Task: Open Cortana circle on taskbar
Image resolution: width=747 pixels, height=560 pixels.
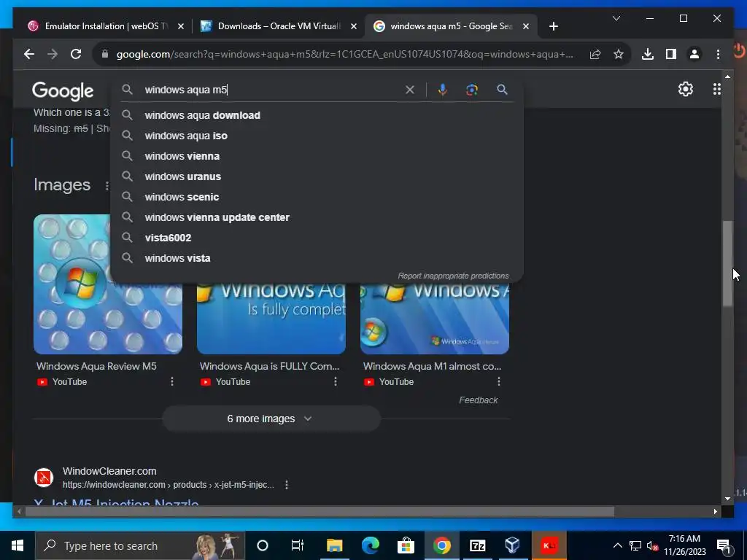Action: tap(262, 545)
